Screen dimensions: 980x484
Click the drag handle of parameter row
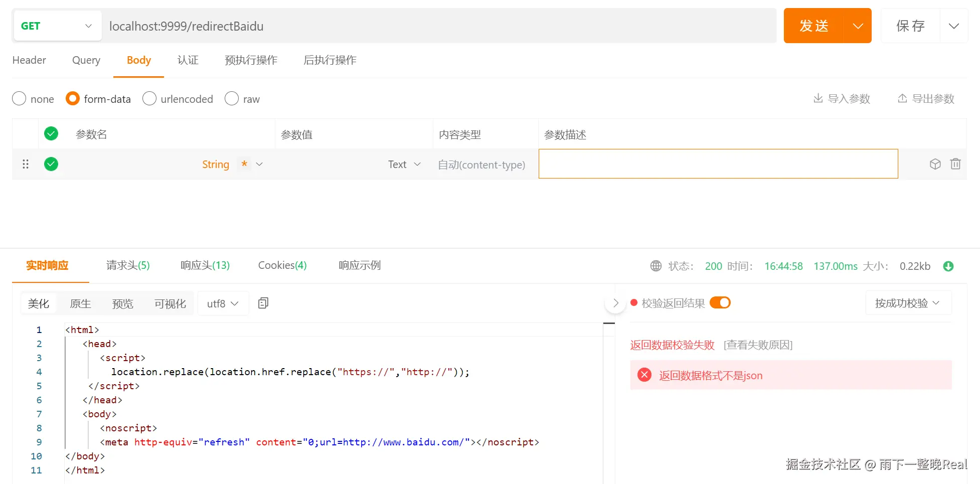(26, 164)
